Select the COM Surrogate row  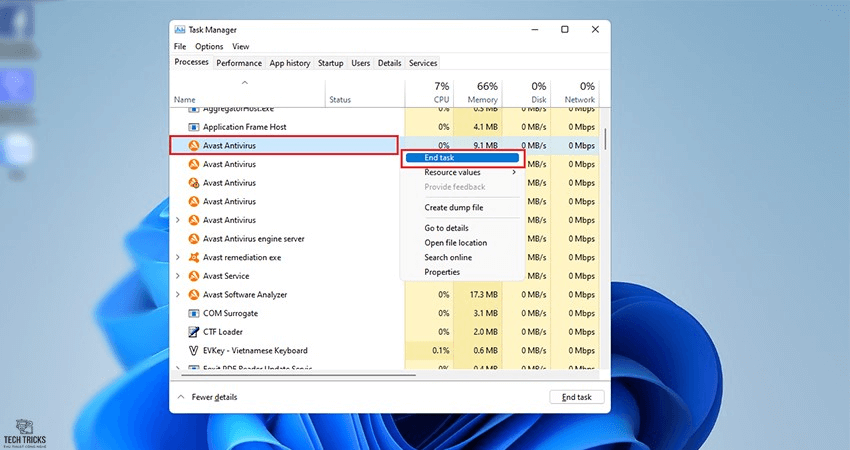pos(385,313)
